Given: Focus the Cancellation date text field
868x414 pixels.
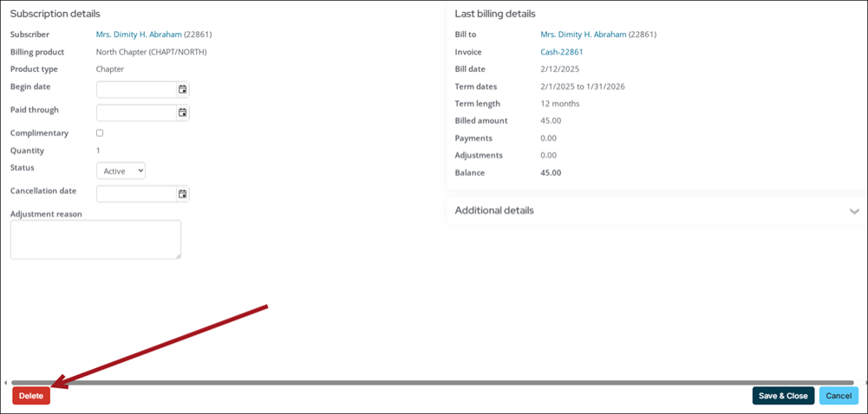Looking at the screenshot, I should [x=136, y=194].
